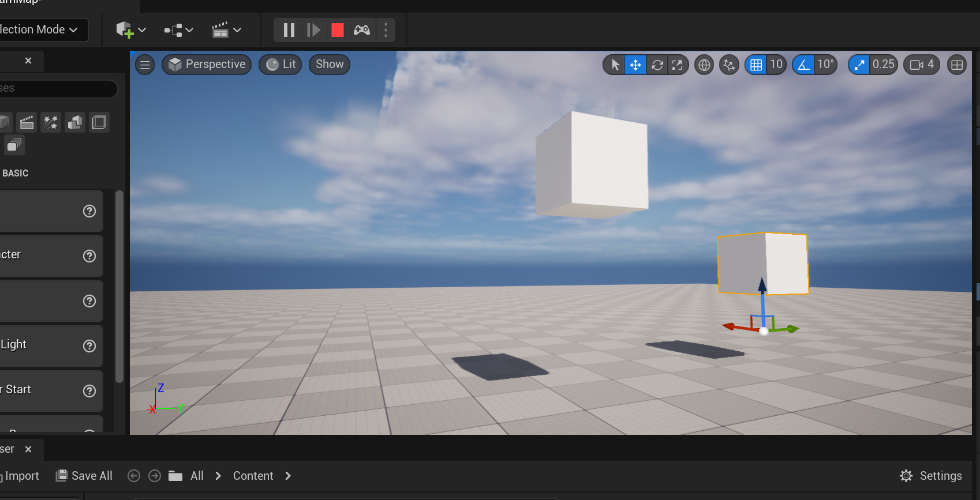The width and height of the screenshot is (980, 500).
Task: Change scale snap value 0.25
Action: coord(884,65)
